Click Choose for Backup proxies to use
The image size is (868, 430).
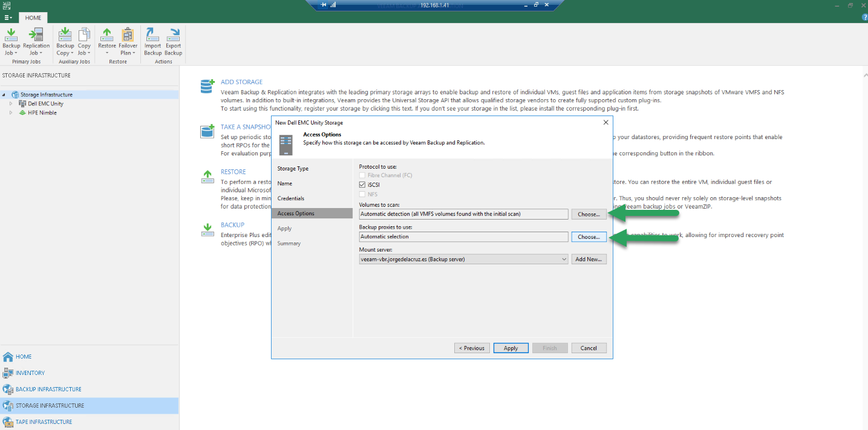pos(589,236)
